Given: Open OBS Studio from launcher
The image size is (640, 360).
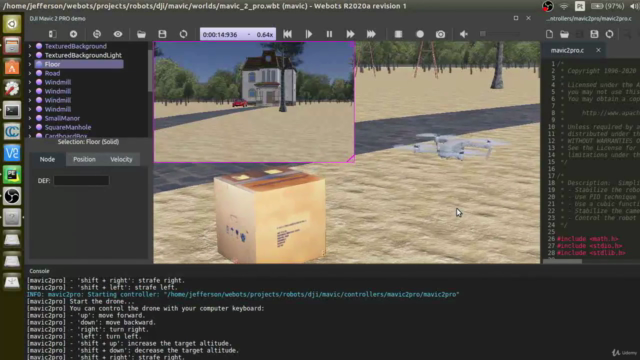Looking at the screenshot, I should (12, 196).
